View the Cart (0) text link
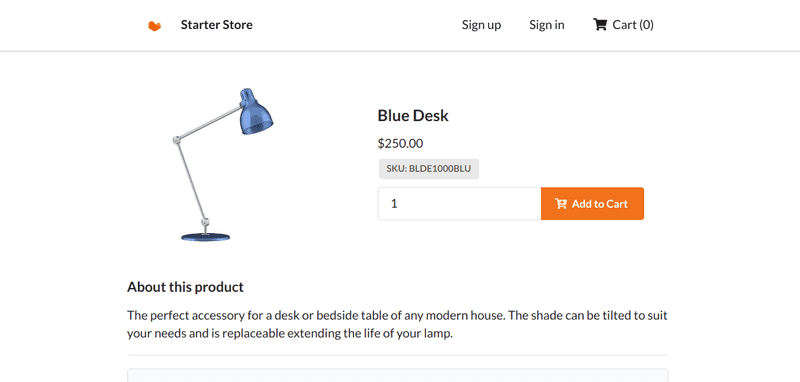Viewport: 800px width, 382px height. 633,24
